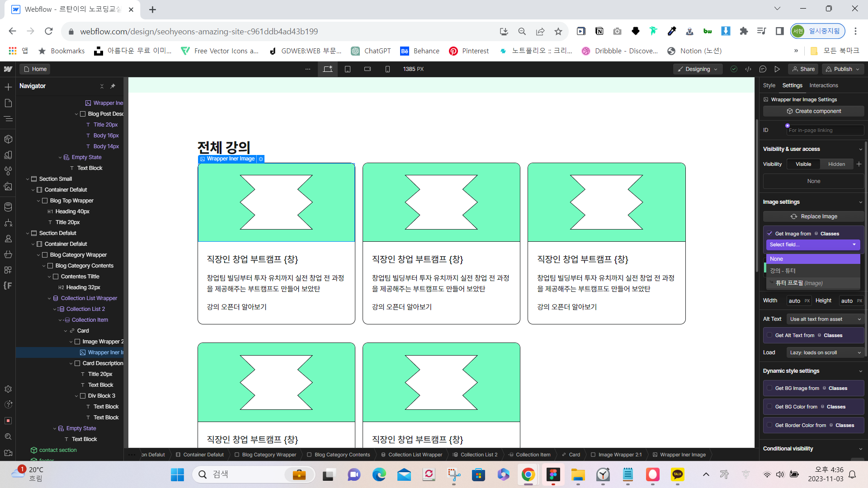Open the Ecommerce basket icon
Screen dimensions: 868x488
pyautogui.click(x=8, y=254)
